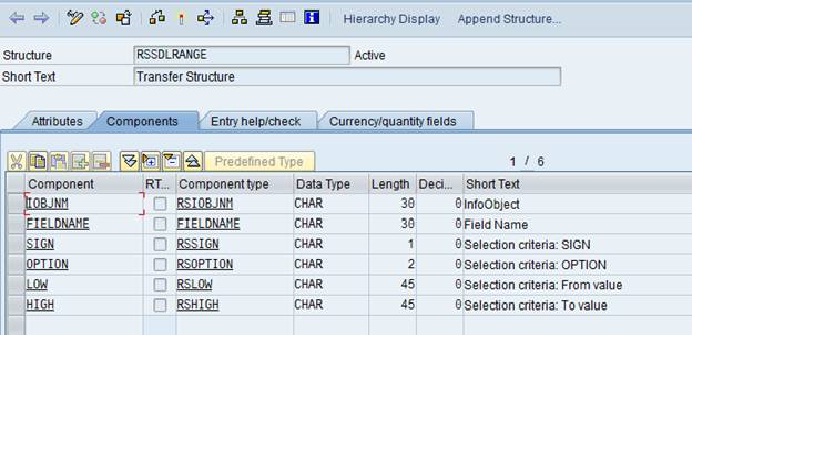Switch to the Attributes tab
This screenshot has width=819, height=460.
[57, 121]
